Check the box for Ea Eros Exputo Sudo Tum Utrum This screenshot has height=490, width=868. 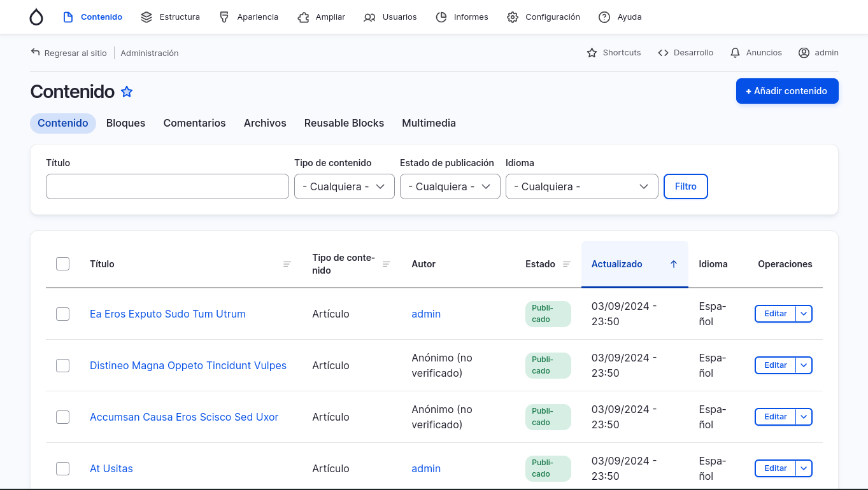click(x=62, y=314)
